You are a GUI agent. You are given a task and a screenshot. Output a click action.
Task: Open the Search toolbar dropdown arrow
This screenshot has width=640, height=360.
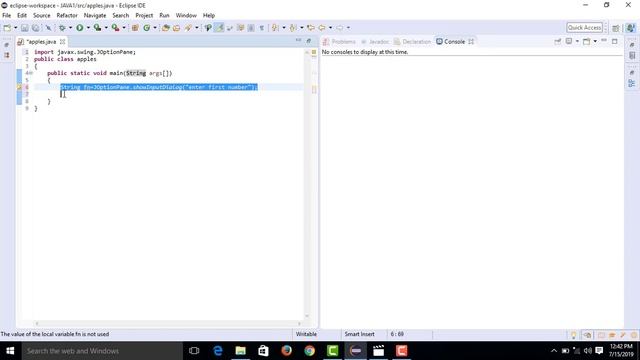click(x=196, y=28)
